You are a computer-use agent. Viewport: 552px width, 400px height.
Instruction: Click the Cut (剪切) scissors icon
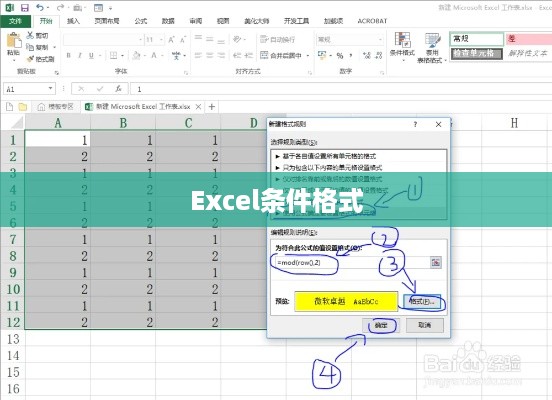[x=30, y=35]
